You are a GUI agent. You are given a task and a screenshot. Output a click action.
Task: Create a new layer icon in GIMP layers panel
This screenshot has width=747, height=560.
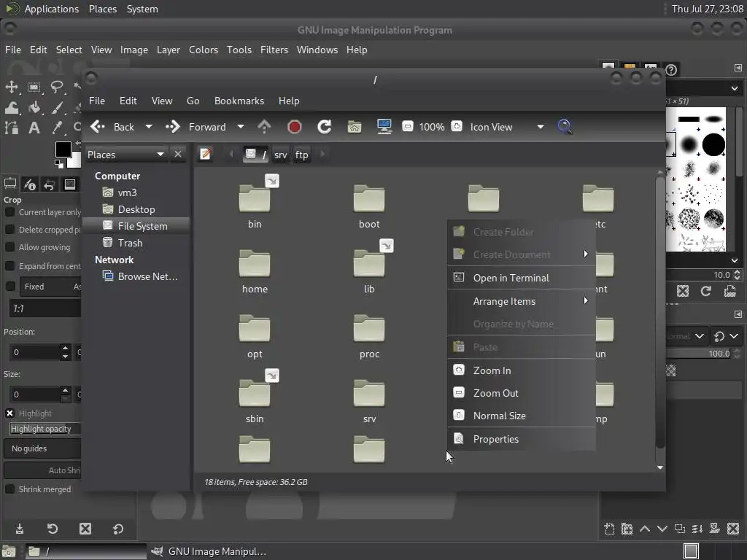pyautogui.click(x=609, y=529)
